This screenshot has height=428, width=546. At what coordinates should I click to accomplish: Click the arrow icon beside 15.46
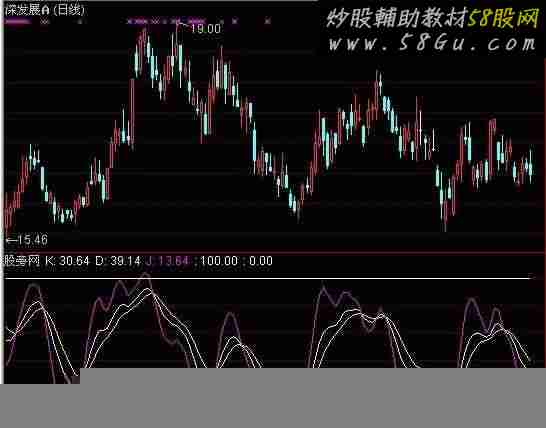12,240
